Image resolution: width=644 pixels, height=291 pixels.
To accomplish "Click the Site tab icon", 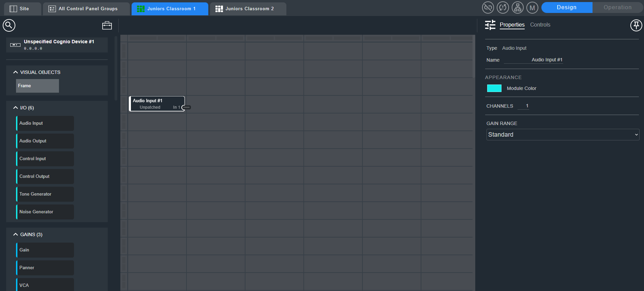I will pyautogui.click(x=13, y=9).
